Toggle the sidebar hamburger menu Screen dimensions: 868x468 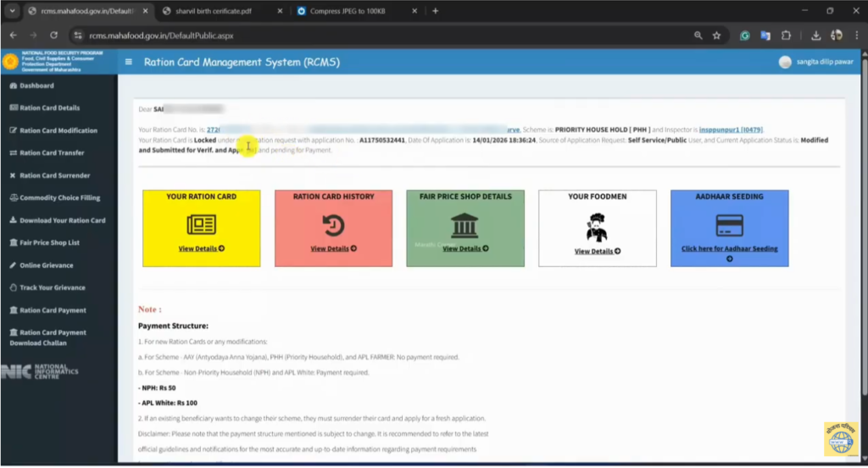128,62
